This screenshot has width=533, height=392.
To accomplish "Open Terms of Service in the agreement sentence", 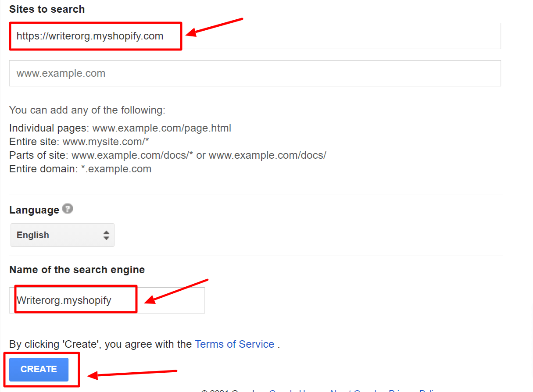I will 234,344.
